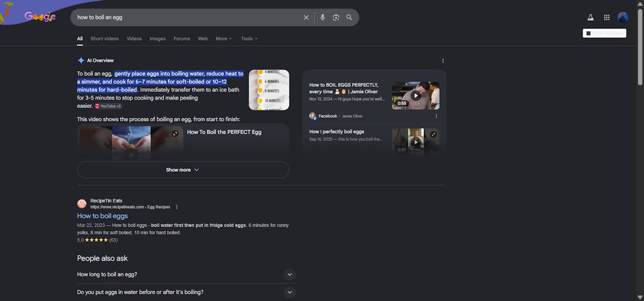The width and height of the screenshot is (644, 301).
Task: Click the page vertical scrollbar thumb
Action: pyautogui.click(x=640, y=46)
